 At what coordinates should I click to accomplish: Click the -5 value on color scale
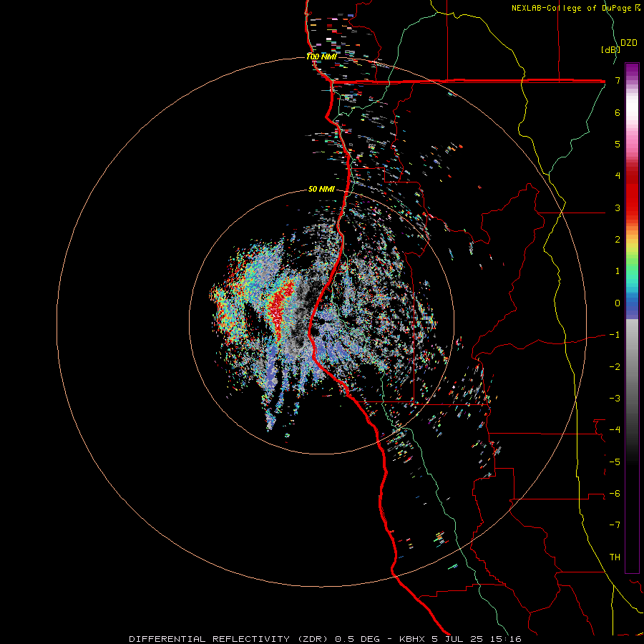click(615, 462)
